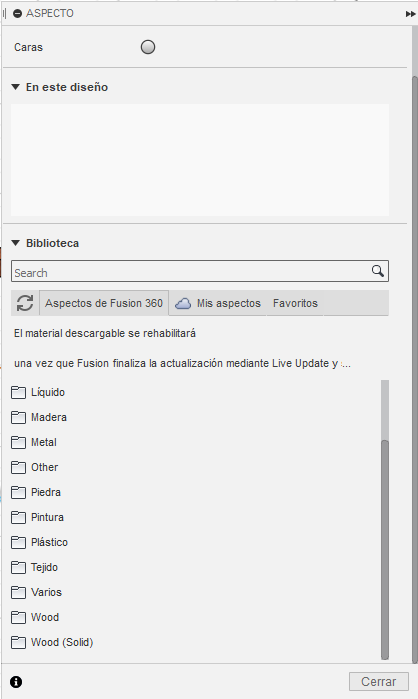Collapse the ASPECTO panel with minus icon
This screenshot has height=699, width=418.
[x=17, y=14]
